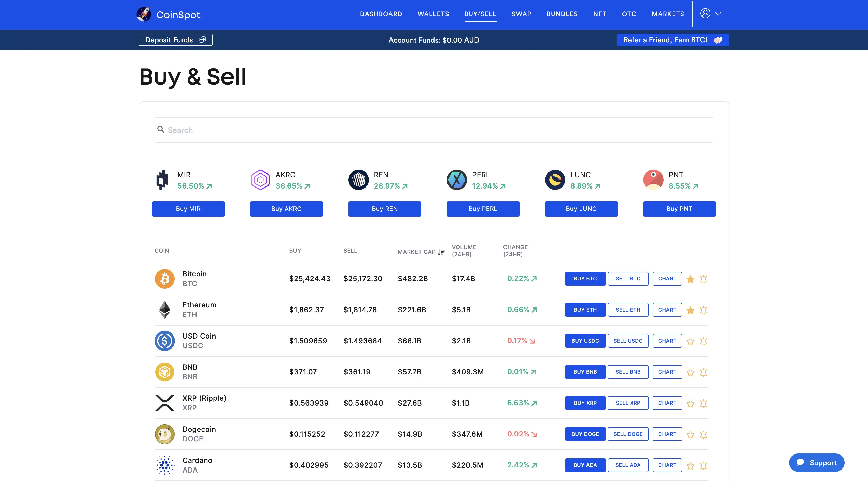This screenshot has height=482, width=868.
Task: Click the SELL XRP button
Action: point(628,403)
